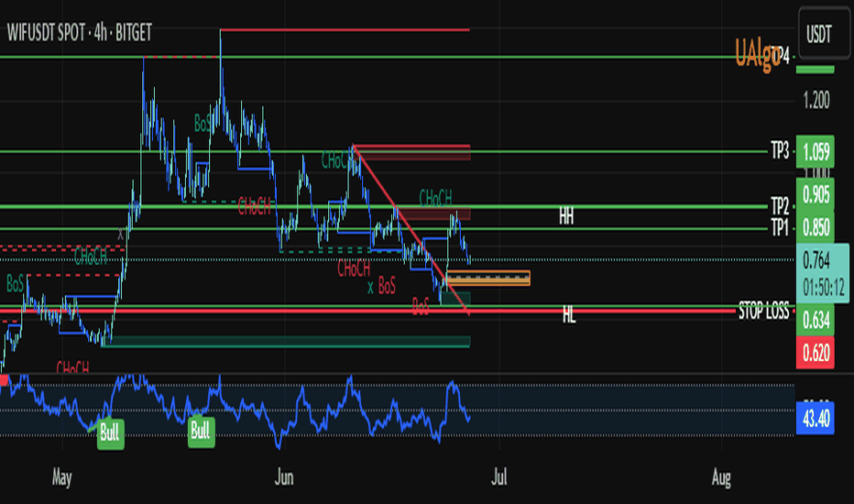Click the WIFUSDT SPOT 4h BITGET chart title
Screen dimensions: 854x504
(80, 33)
